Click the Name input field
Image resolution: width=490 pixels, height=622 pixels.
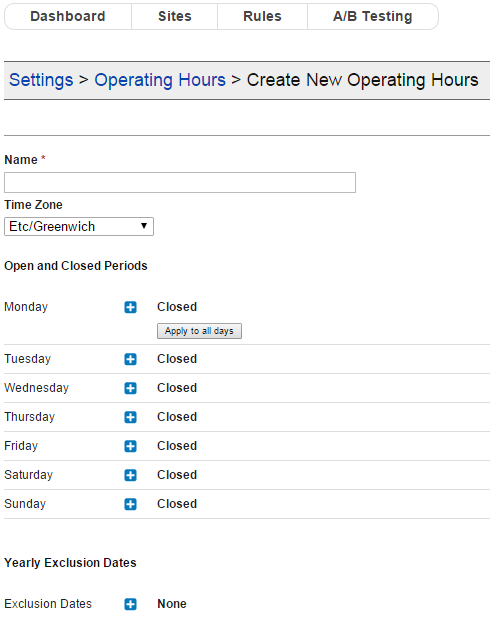(x=180, y=182)
